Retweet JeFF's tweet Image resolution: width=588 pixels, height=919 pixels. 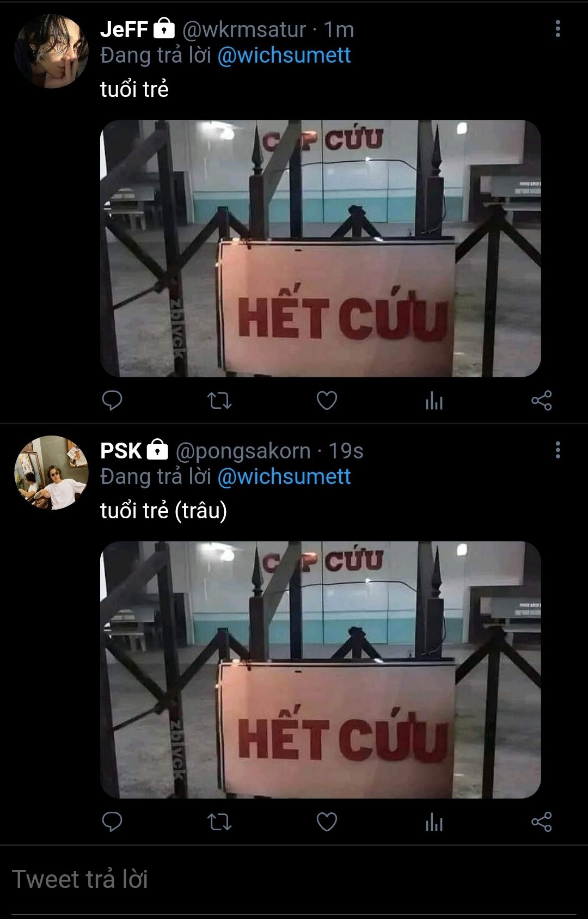[219, 401]
